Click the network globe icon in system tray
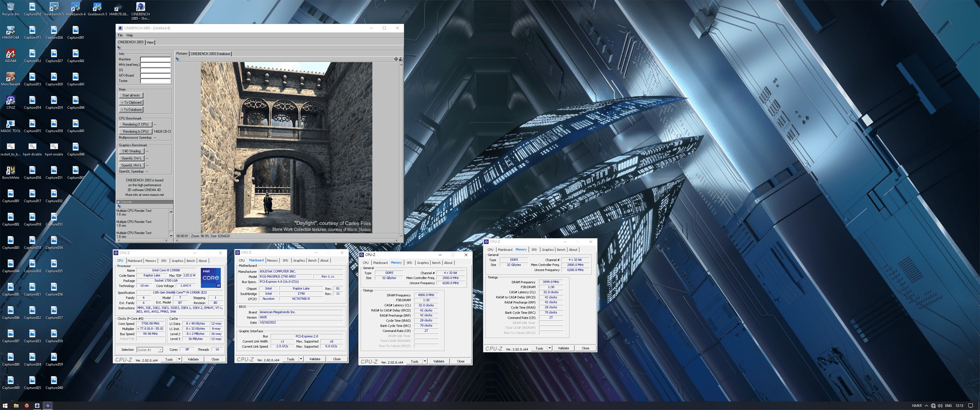 933,406
